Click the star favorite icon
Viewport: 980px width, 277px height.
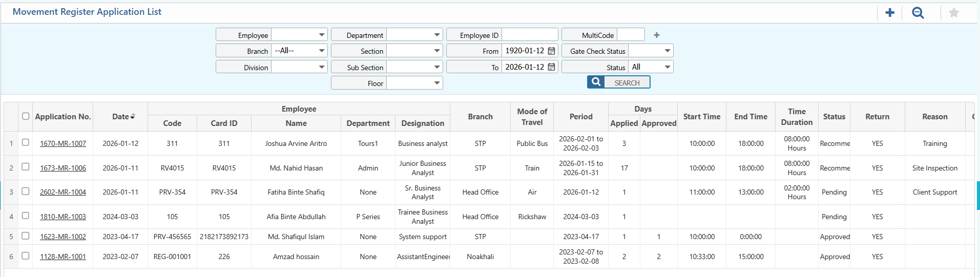click(953, 13)
